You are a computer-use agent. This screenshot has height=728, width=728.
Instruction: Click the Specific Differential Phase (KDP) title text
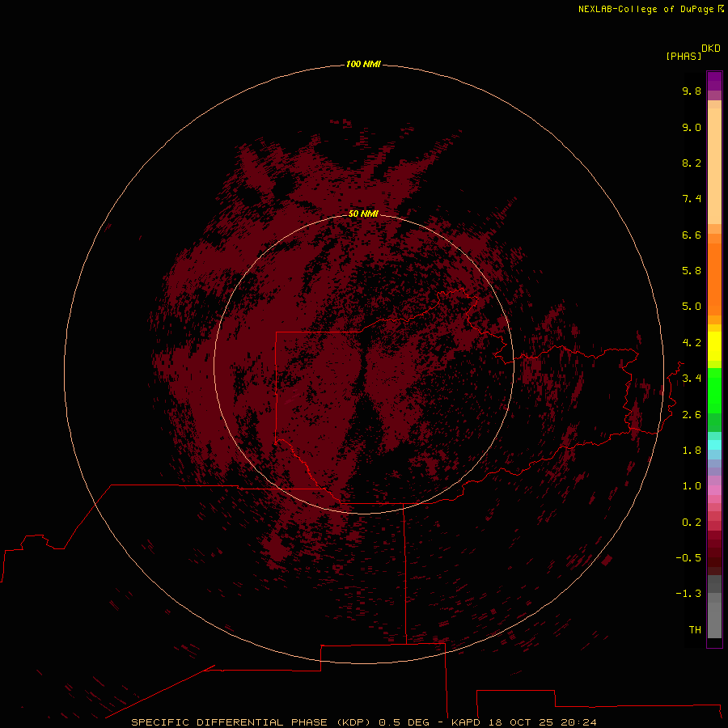(252, 722)
